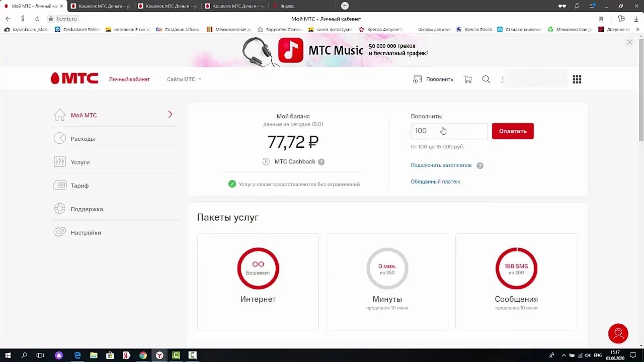Open Услуги in the sidebar

80,162
